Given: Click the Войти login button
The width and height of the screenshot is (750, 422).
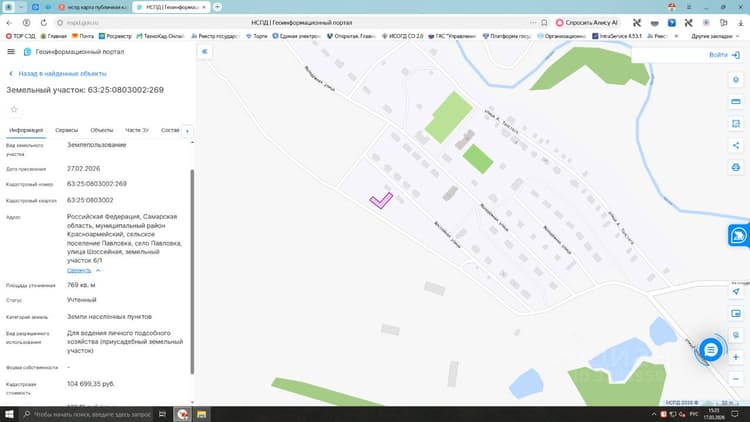Looking at the screenshot, I should pyautogui.click(x=724, y=55).
